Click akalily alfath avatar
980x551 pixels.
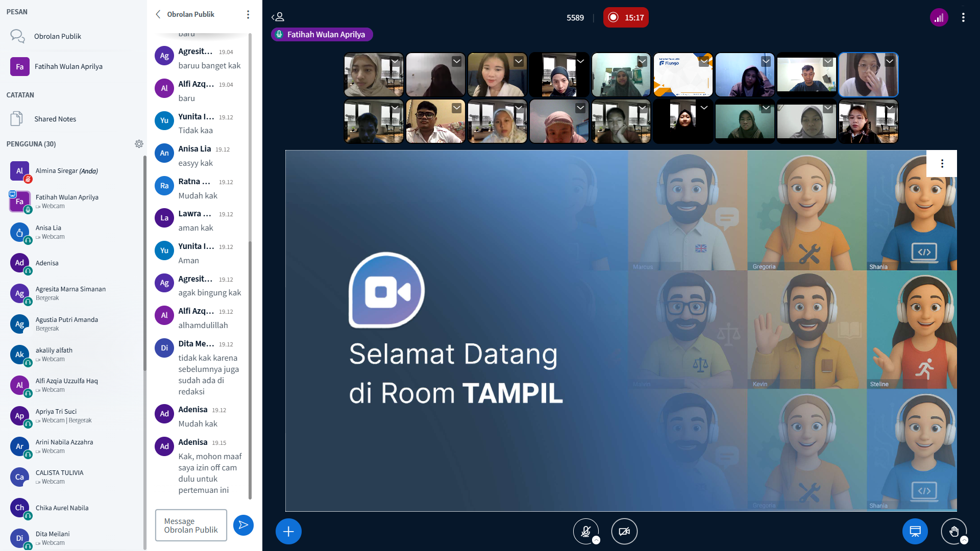(x=19, y=355)
